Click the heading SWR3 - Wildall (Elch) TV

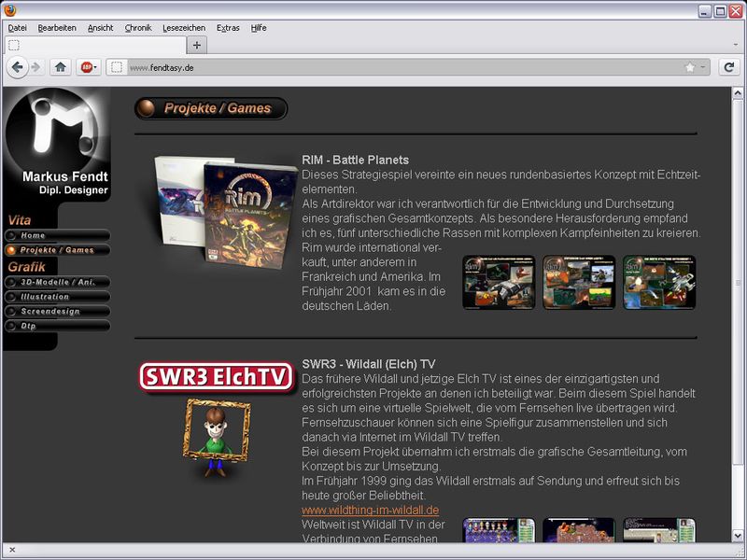tap(369, 364)
